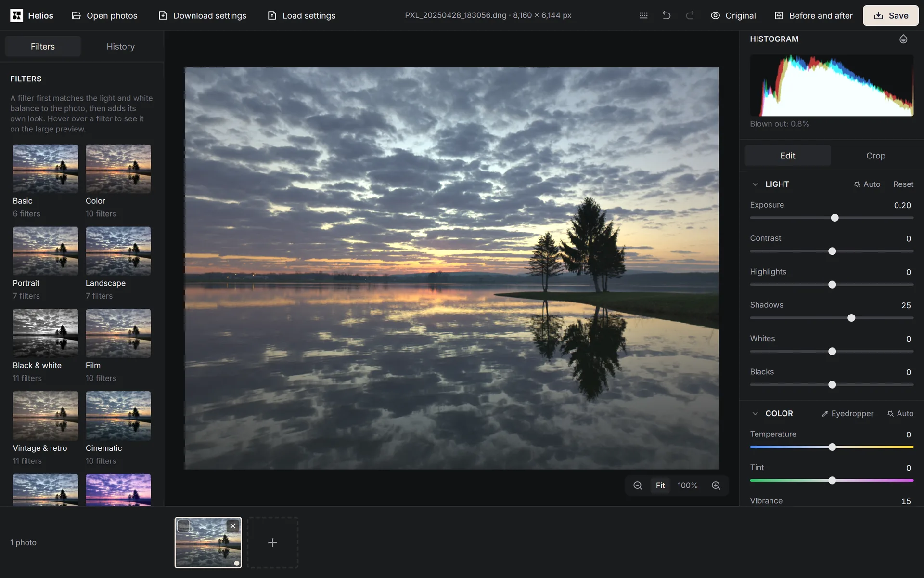Open the Cinematic filter group
The image size is (924, 578).
[118, 429]
